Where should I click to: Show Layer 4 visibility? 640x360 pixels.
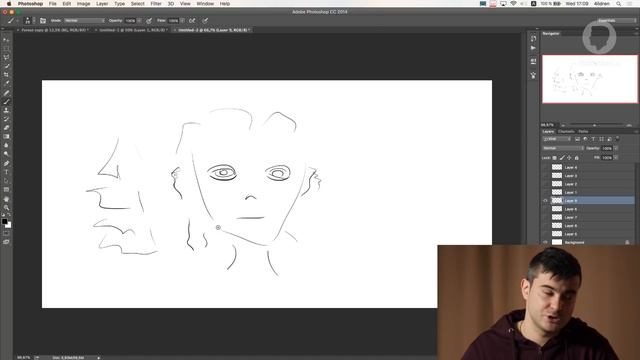[x=545, y=167]
